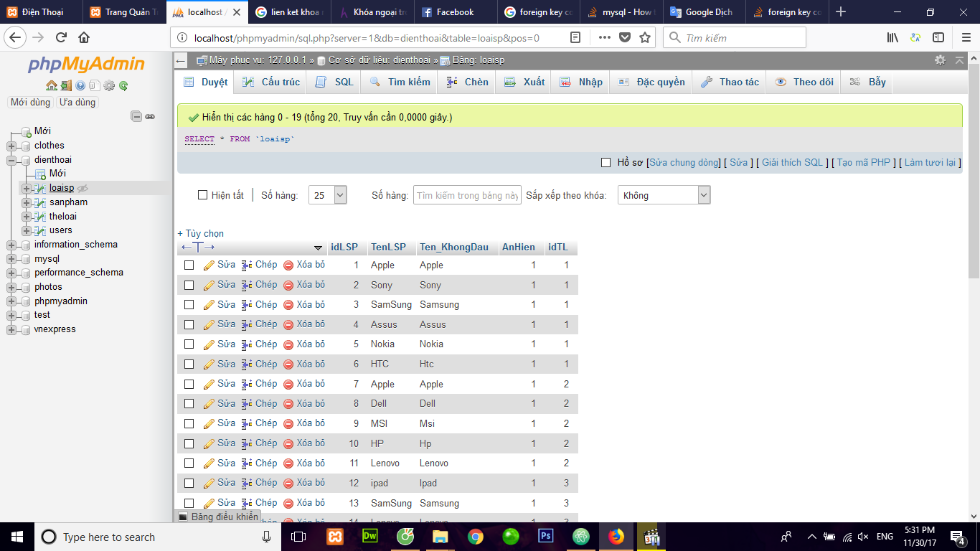The height and width of the screenshot is (551, 980).
Task: Open Sắp xếp theo khóa dropdown
Action: (x=664, y=195)
